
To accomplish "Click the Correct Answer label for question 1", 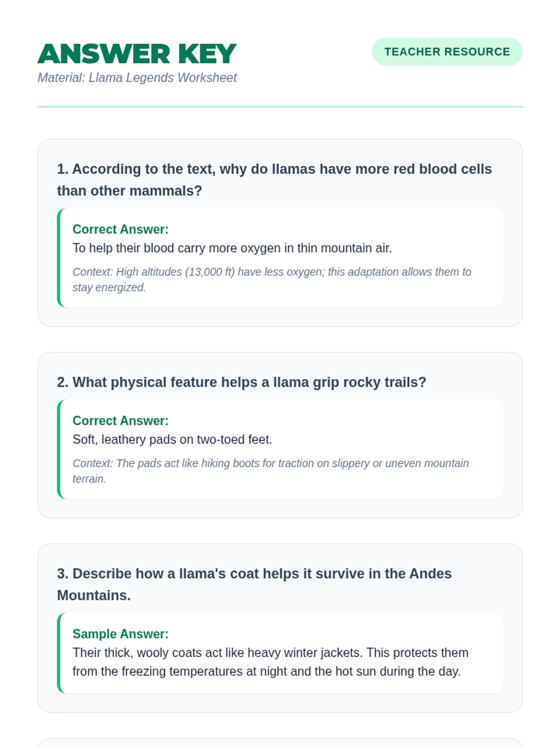I will click(x=120, y=229).
